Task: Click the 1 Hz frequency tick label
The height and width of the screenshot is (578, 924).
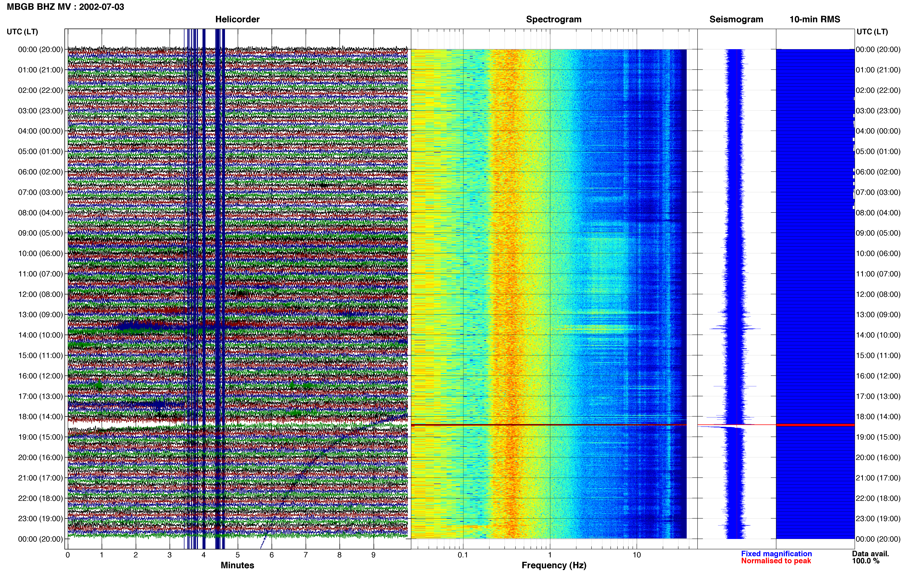Action: pyautogui.click(x=550, y=555)
